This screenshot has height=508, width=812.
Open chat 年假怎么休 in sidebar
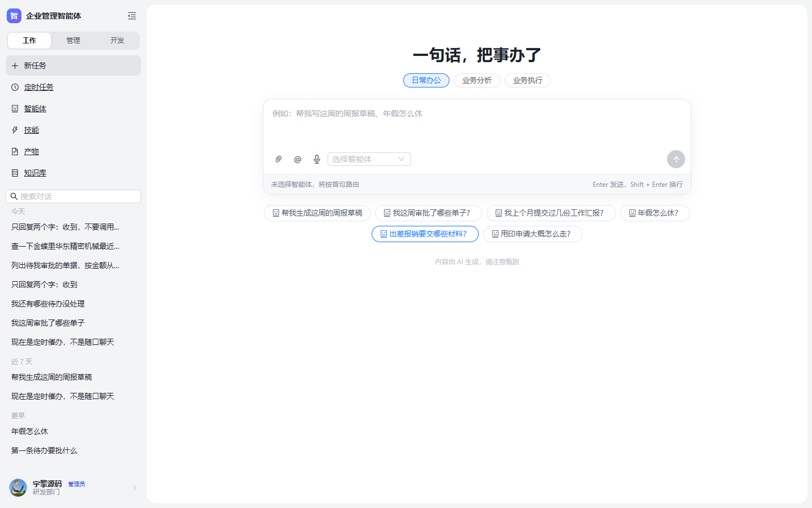coord(73,431)
